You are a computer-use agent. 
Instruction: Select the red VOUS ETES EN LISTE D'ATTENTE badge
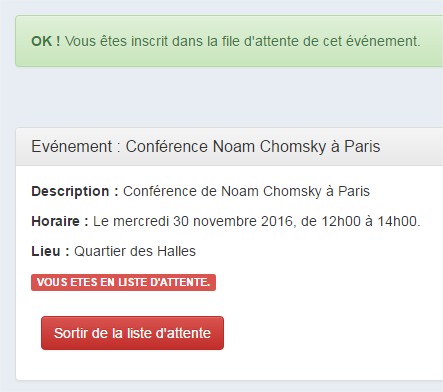coord(123,282)
